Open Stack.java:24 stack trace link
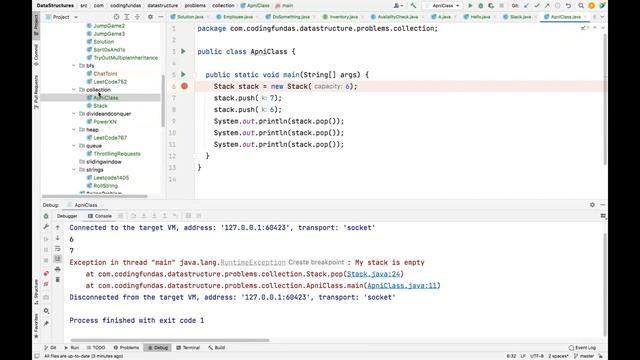The height and width of the screenshot is (360, 640). pyautogui.click(x=373, y=274)
